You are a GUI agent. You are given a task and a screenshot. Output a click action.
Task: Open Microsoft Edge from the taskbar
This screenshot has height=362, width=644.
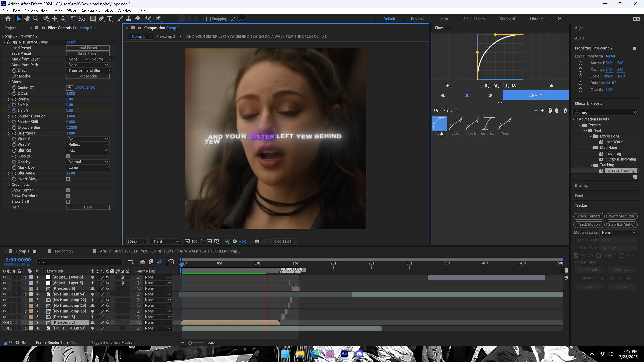tap(315, 354)
